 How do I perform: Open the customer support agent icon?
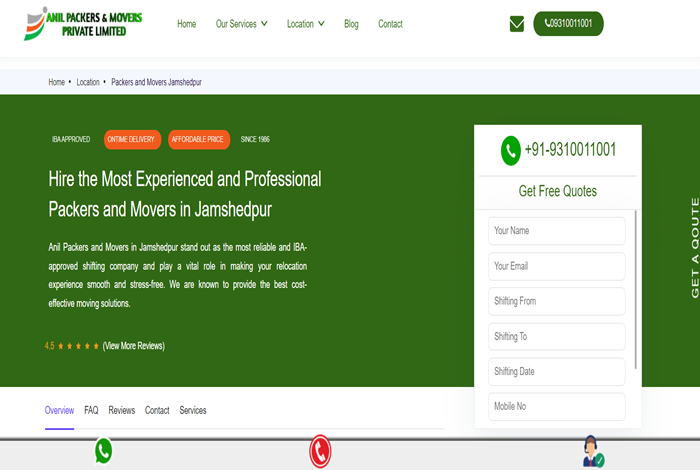click(x=593, y=451)
